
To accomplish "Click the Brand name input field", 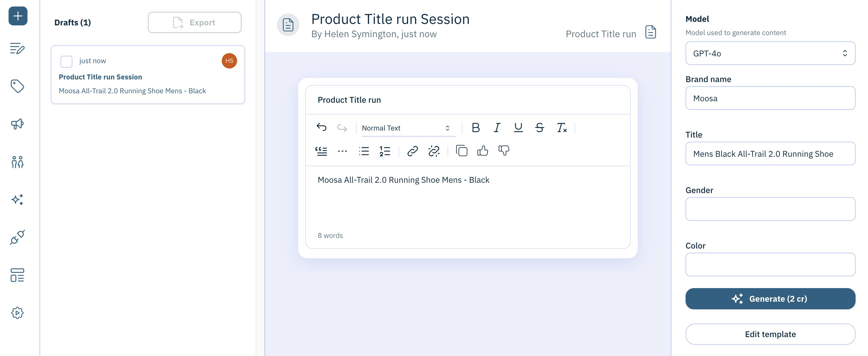I will [770, 97].
